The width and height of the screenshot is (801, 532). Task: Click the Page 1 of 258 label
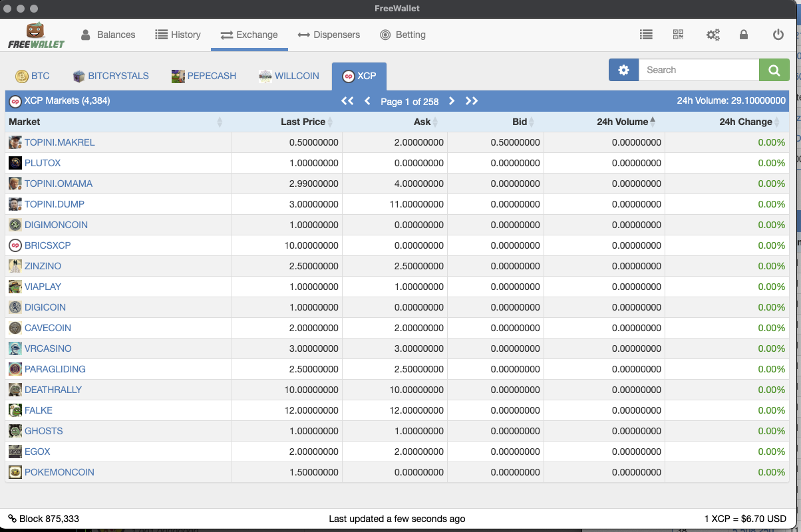410,102
